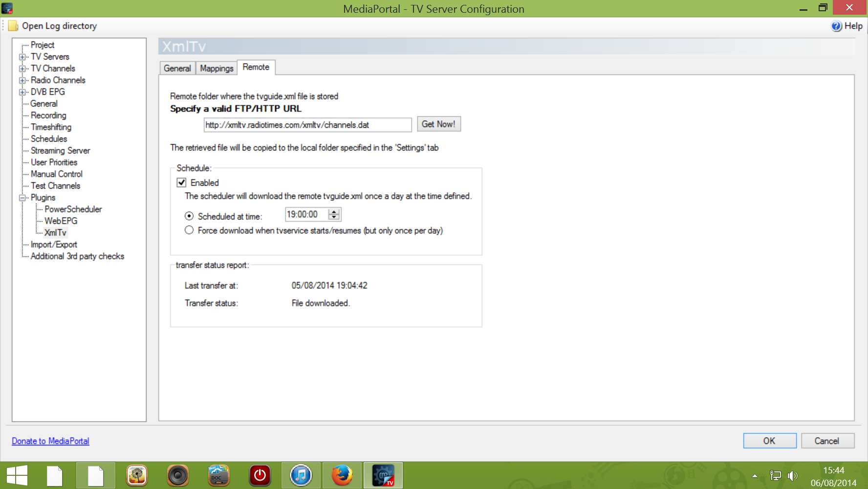Click the Help icon in the toolbar

tap(836, 26)
